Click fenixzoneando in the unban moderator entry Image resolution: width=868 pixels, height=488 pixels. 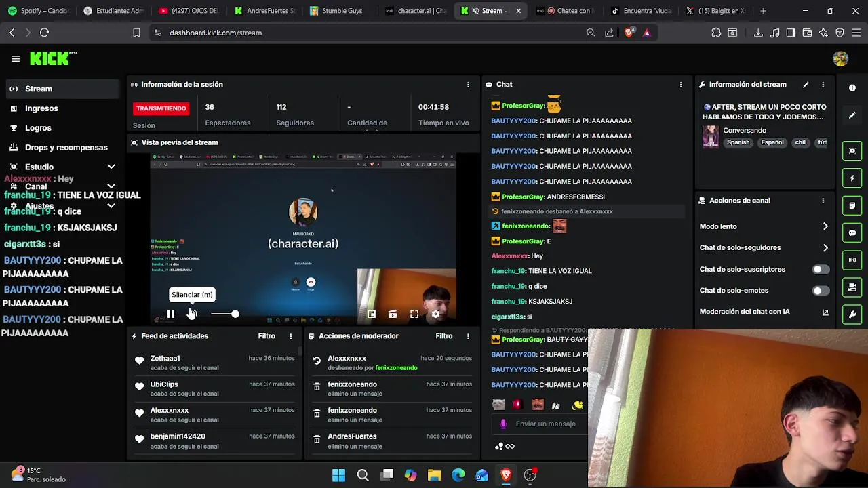click(x=396, y=368)
